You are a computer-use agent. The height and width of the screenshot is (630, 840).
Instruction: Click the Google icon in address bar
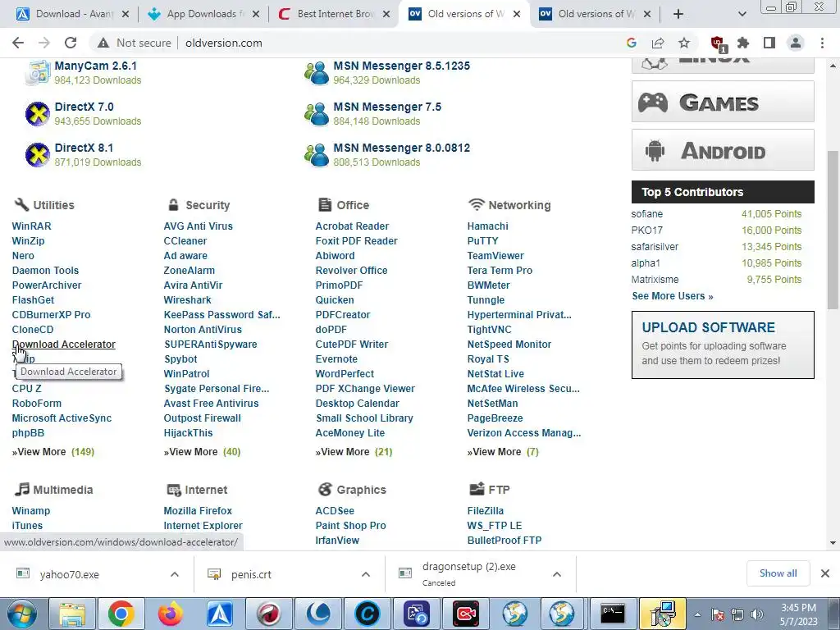tap(631, 43)
